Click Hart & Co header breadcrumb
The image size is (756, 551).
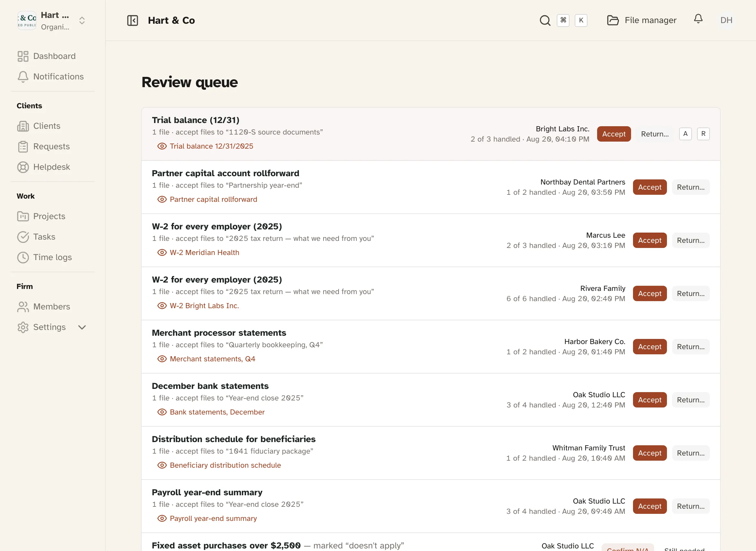[171, 21]
